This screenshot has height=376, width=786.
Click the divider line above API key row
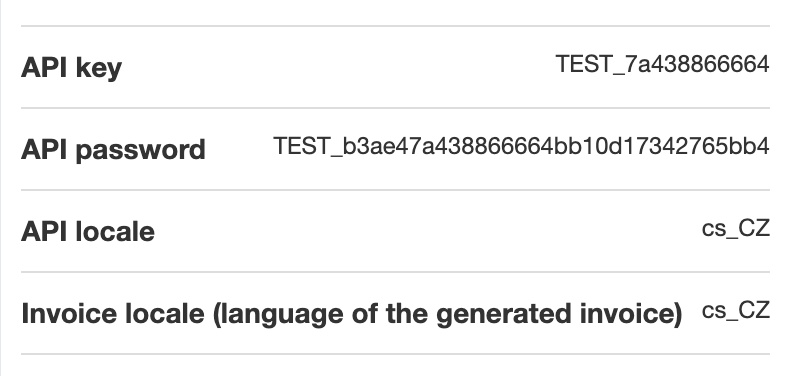[395, 26]
